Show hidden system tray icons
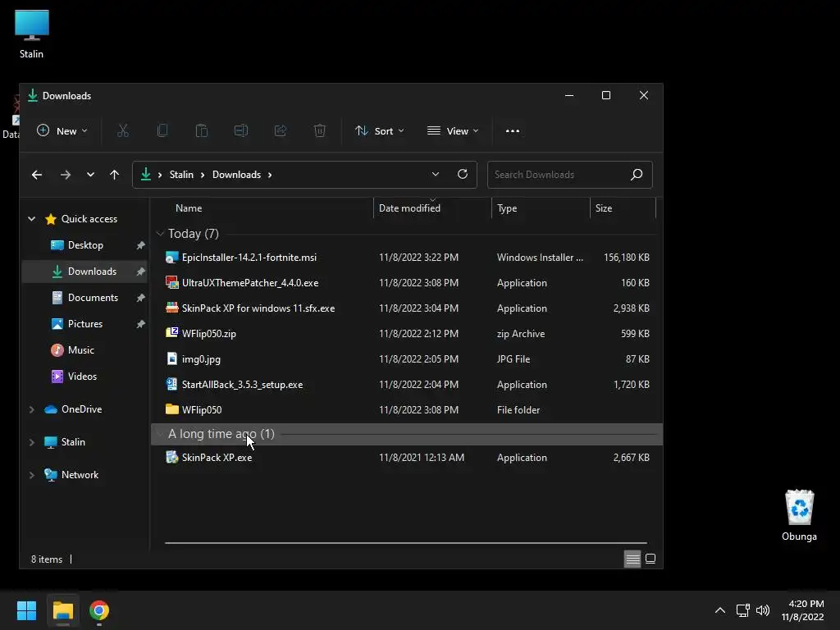The image size is (840, 630). pyautogui.click(x=720, y=610)
